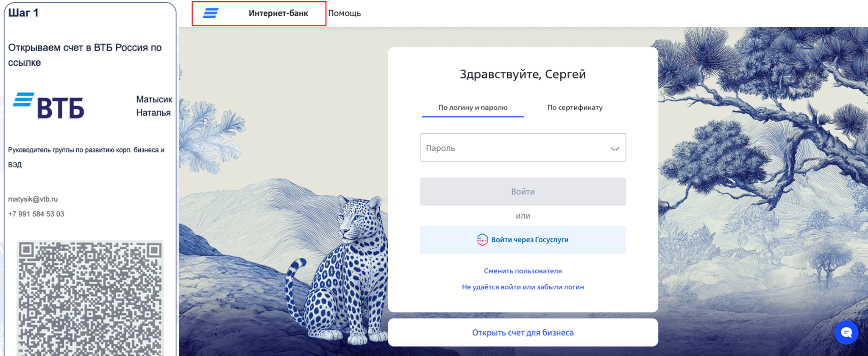Click the VTB striped logo in header
This screenshot has height=356, width=868.
click(211, 13)
